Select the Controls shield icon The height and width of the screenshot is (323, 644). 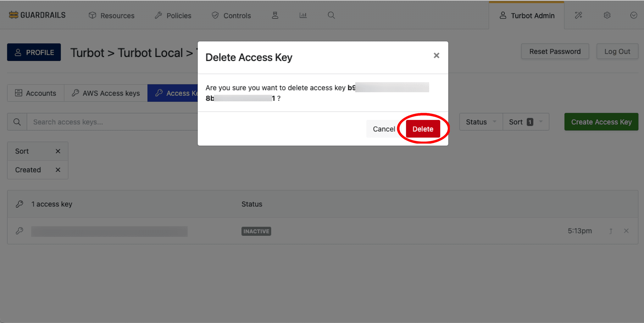(x=215, y=15)
